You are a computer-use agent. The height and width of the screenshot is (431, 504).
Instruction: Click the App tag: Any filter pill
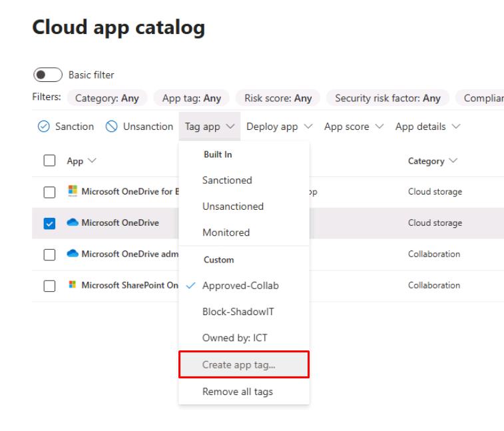coord(192,98)
